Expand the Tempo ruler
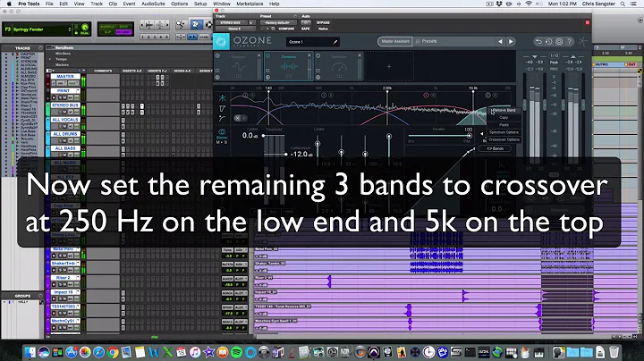Viewport: 644px width, 361px height. coord(50,59)
